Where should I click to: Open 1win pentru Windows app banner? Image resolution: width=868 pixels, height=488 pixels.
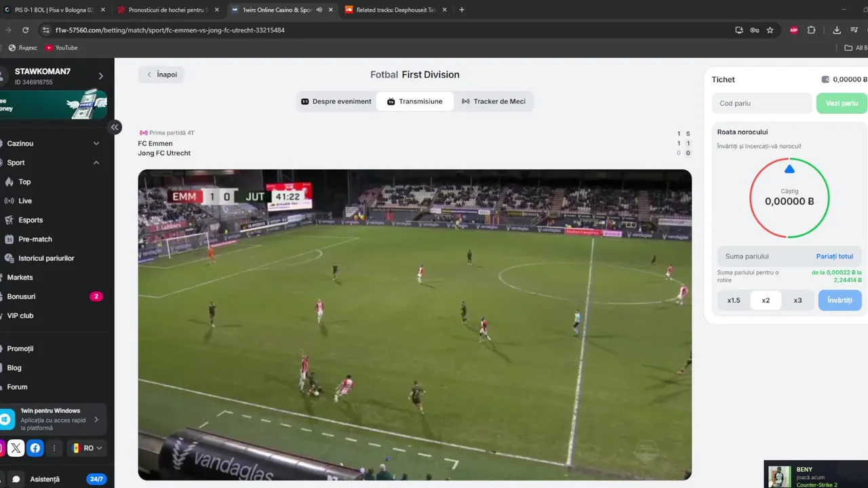coord(54,420)
